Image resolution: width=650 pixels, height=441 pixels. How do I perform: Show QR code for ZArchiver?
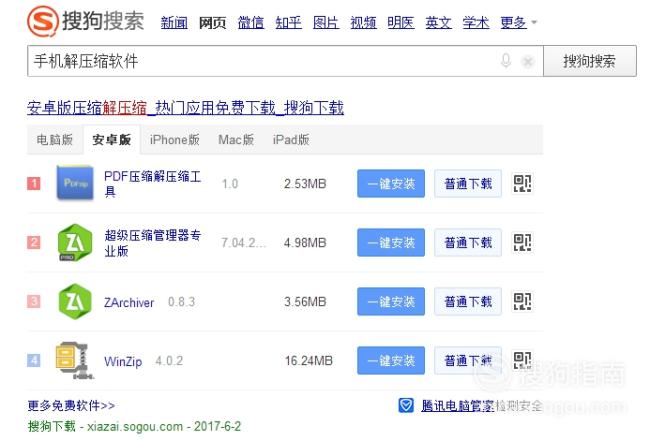pyautogui.click(x=522, y=301)
